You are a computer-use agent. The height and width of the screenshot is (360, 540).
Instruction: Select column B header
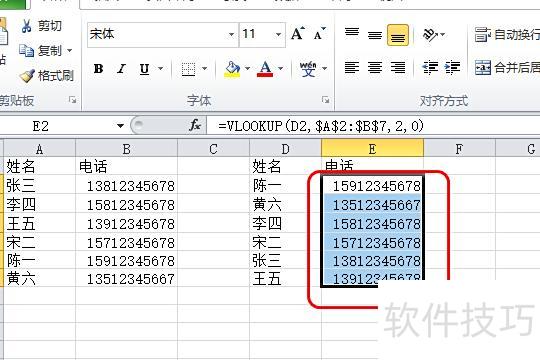(x=126, y=149)
